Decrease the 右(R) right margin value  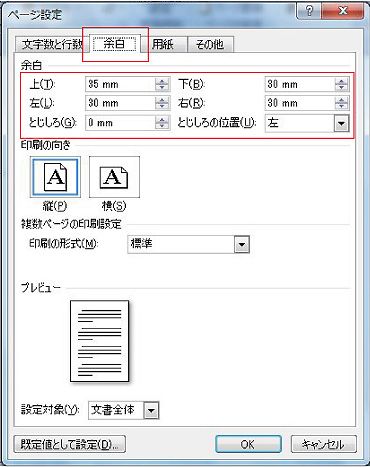tap(341, 107)
